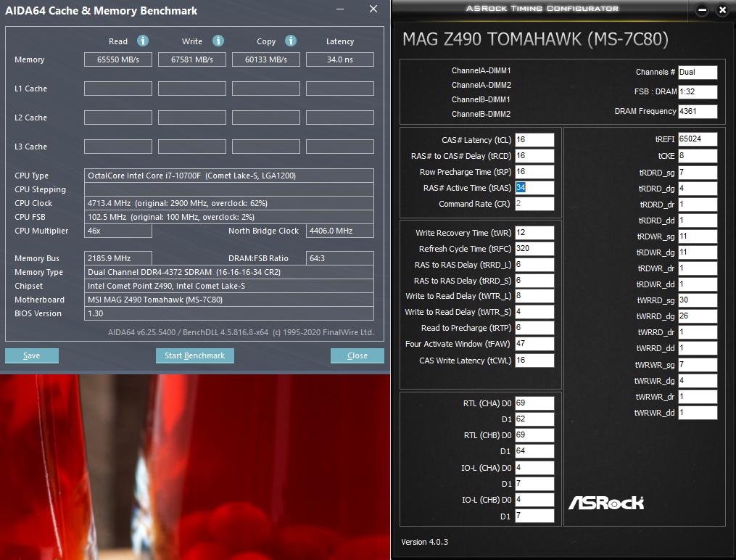Viewport: 736px width, 560px height.
Task: Minimize the AIDA64 benchmark window
Action: click(x=340, y=9)
